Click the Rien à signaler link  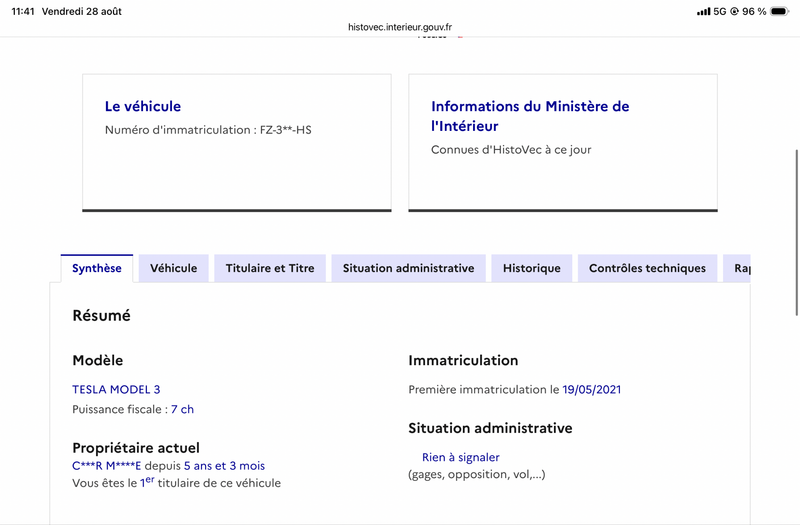coord(461,457)
